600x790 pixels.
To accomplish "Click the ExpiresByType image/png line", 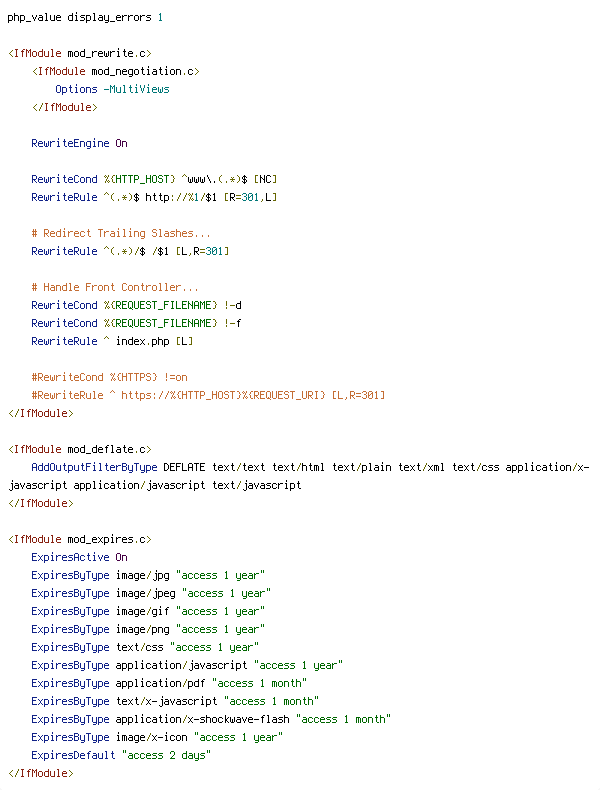I will [148, 629].
